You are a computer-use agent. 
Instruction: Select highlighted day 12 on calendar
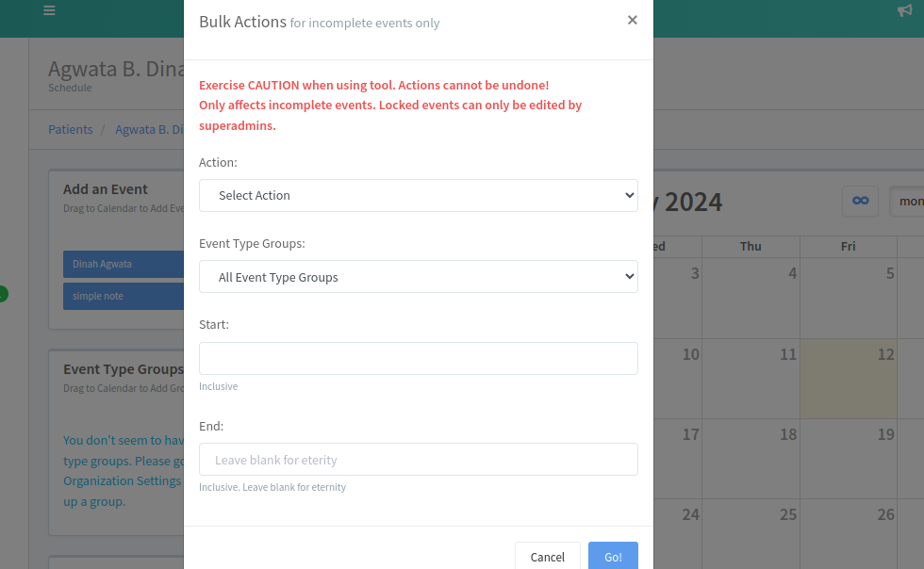click(x=848, y=379)
